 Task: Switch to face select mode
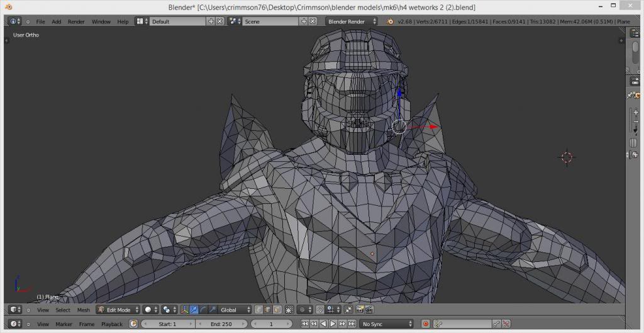277,310
